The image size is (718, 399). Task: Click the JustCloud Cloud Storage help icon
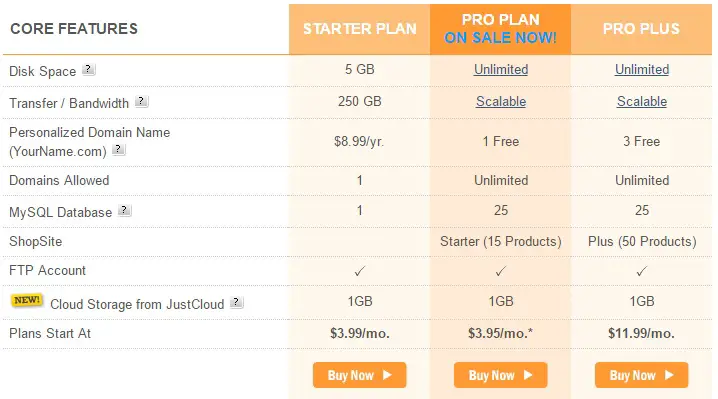tap(237, 302)
